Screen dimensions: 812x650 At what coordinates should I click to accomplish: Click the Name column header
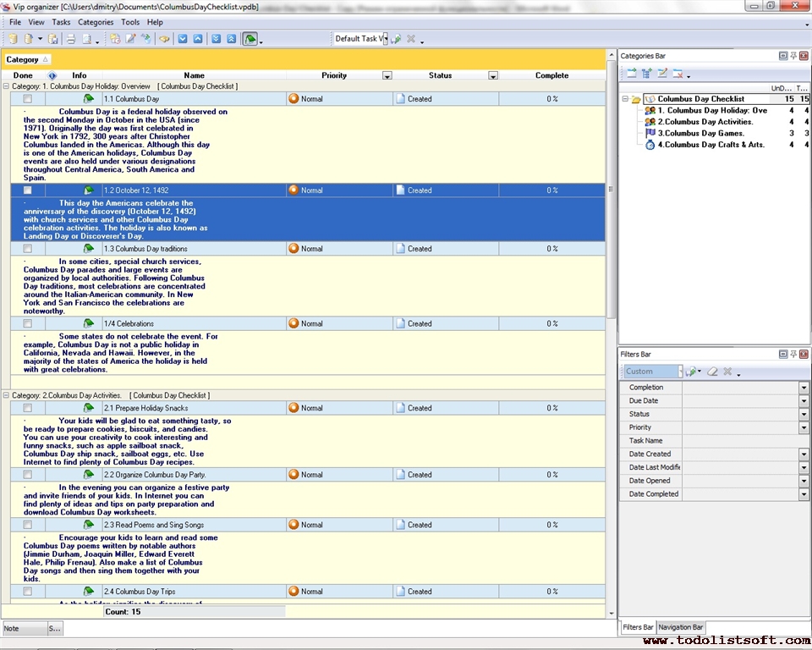coord(194,75)
